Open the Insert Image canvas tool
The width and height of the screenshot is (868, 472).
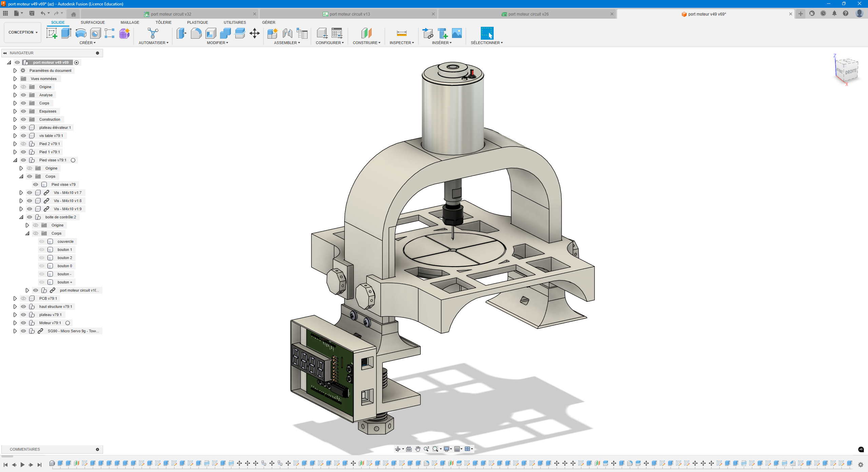click(x=457, y=33)
